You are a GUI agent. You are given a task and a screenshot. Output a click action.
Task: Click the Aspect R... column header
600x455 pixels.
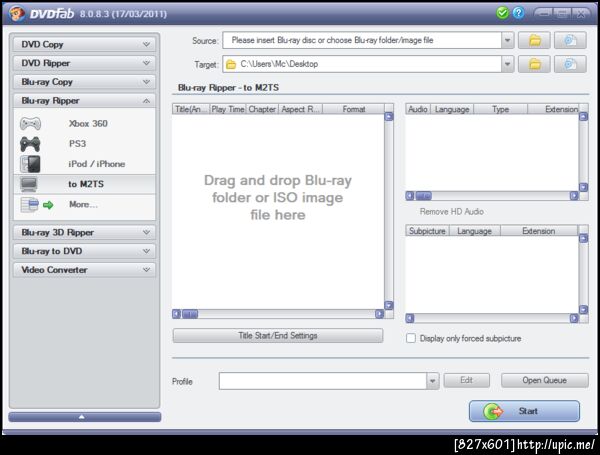(x=300, y=109)
